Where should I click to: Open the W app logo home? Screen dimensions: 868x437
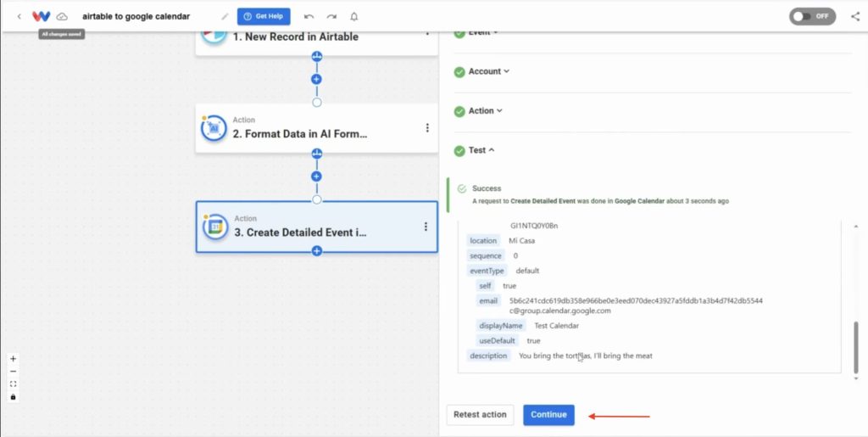pos(41,17)
